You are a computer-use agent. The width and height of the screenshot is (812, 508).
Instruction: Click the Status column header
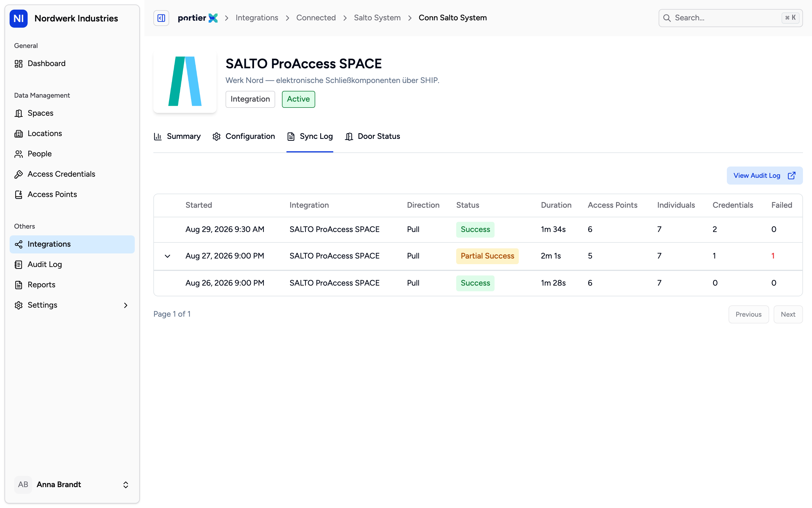tap(467, 205)
